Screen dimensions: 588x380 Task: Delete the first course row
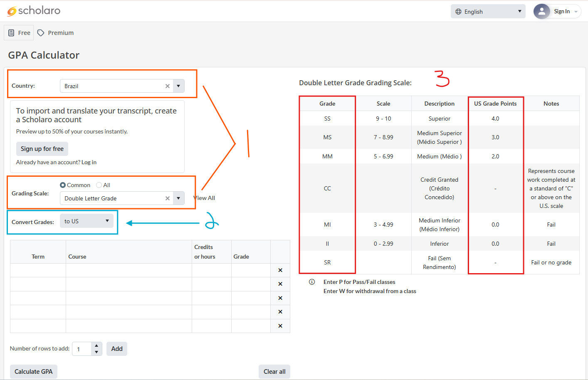(x=280, y=270)
